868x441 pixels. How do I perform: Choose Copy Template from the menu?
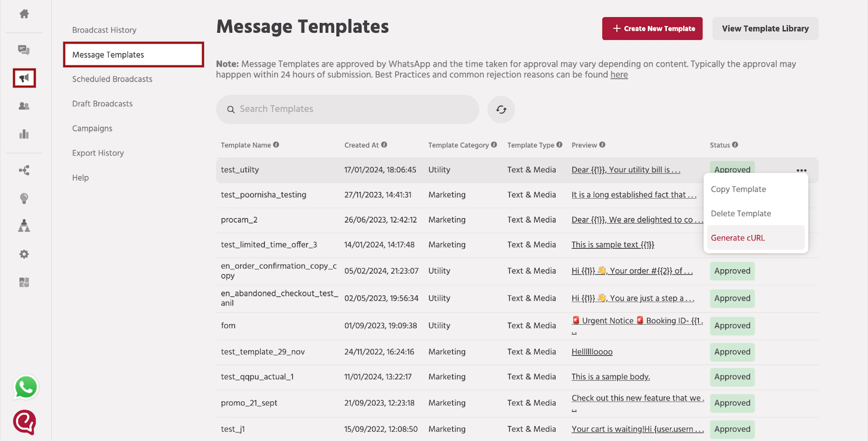[738, 189]
